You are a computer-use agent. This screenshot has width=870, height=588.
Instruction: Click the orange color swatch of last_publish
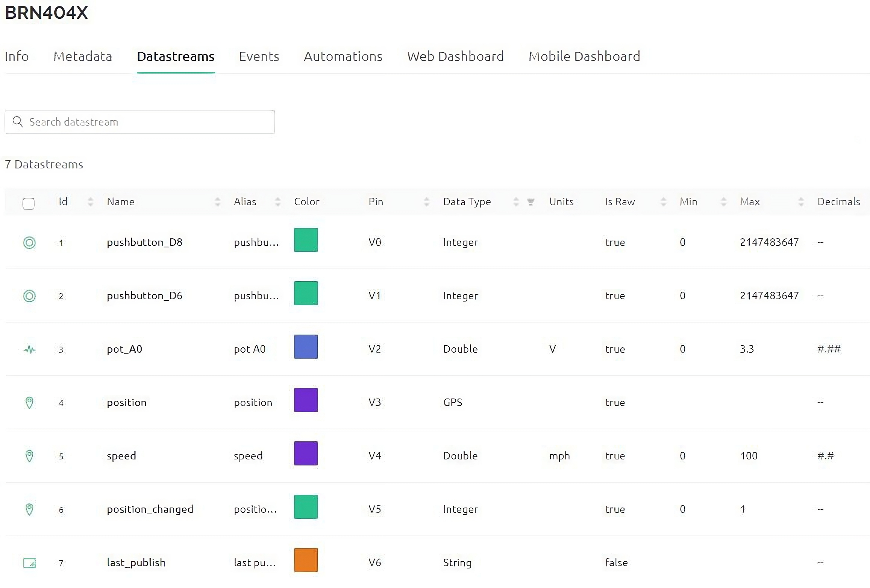[x=306, y=560]
